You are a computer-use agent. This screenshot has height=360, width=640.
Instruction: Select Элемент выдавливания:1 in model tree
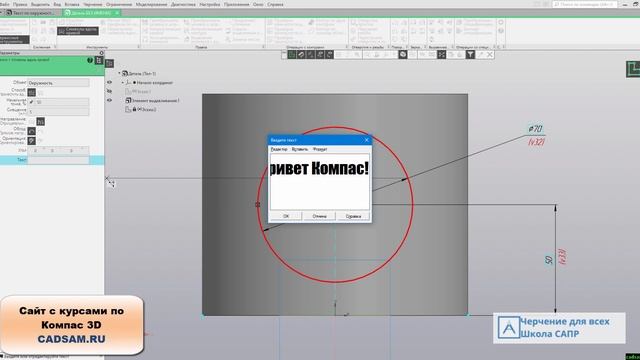click(155, 100)
